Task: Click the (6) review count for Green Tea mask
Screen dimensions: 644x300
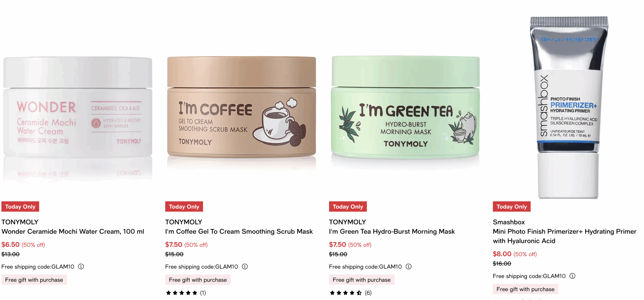Action: coord(368,292)
